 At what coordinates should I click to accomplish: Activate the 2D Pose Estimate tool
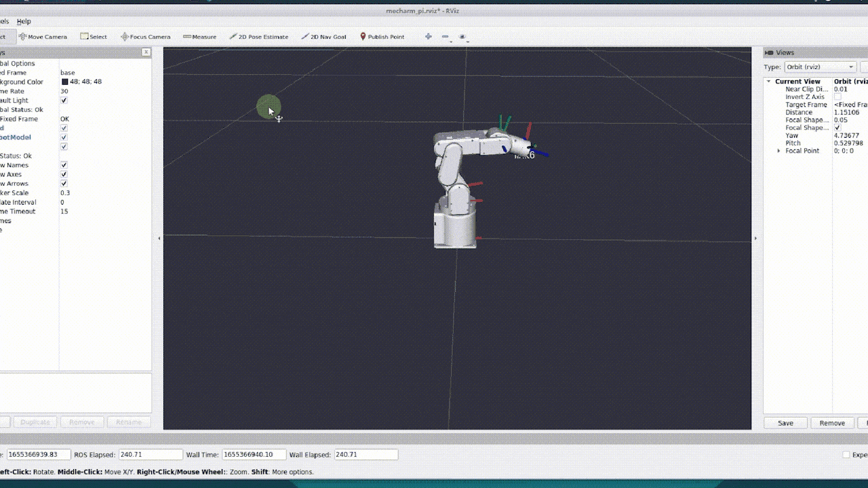click(x=258, y=37)
